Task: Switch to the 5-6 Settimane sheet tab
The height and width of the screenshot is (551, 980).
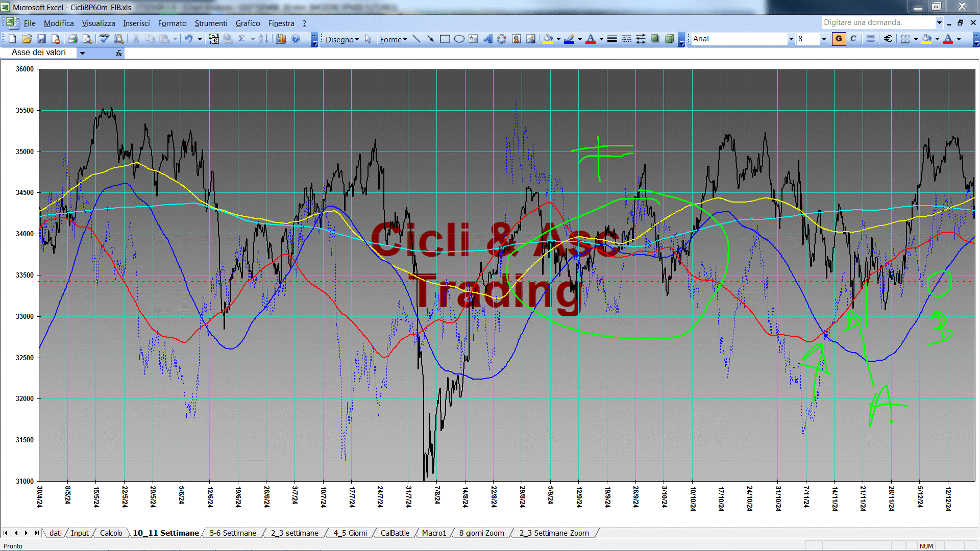Action: [233, 533]
